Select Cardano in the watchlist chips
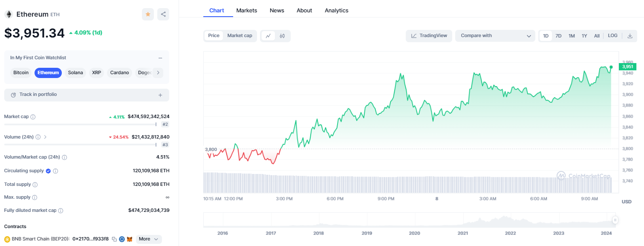The image size is (644, 246). pos(119,72)
